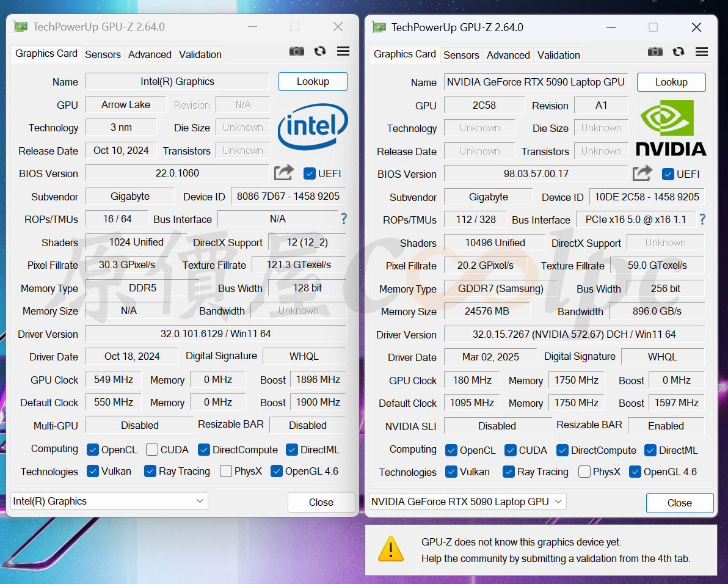The height and width of the screenshot is (584, 728).
Task: Click Bus Interface question mark in Intel window
Action: point(344,219)
